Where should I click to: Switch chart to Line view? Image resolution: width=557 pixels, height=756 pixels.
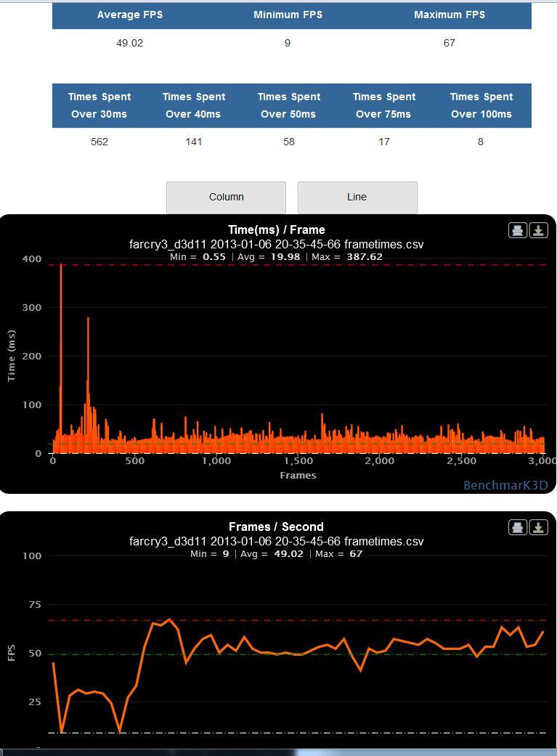(357, 198)
